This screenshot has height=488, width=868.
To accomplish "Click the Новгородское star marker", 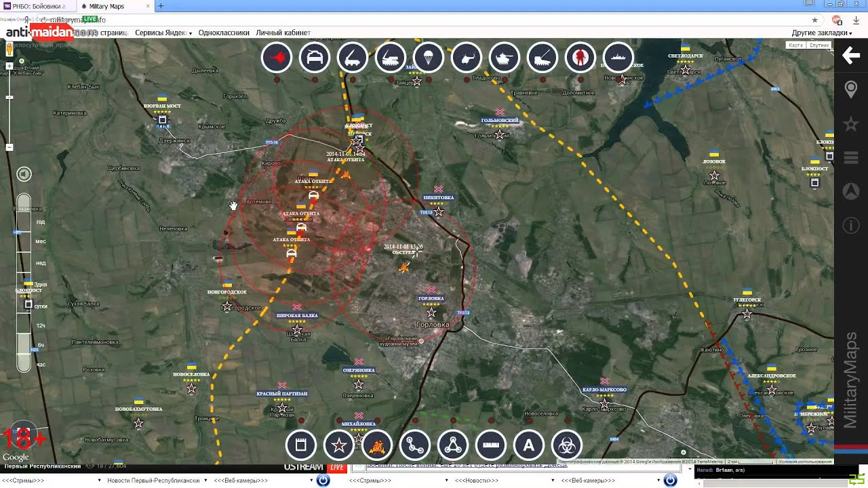I will (x=226, y=307).
